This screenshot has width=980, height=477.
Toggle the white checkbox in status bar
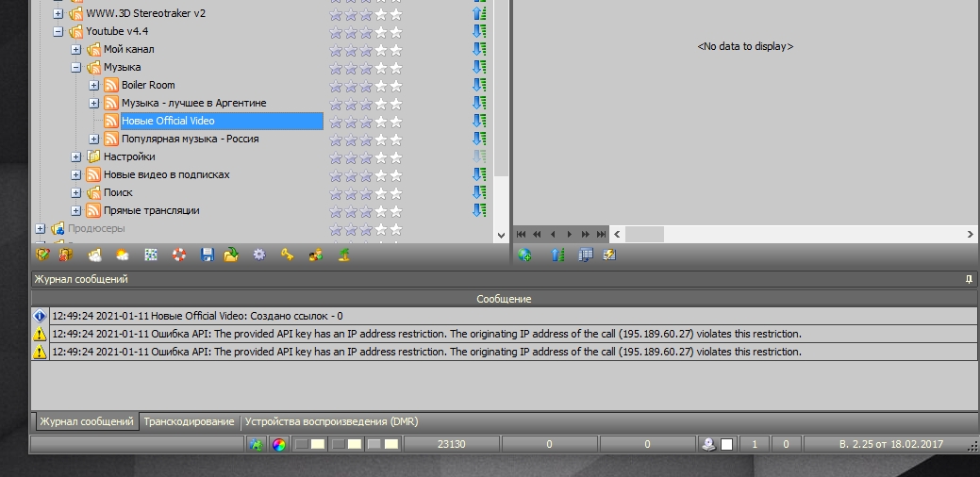(727, 444)
